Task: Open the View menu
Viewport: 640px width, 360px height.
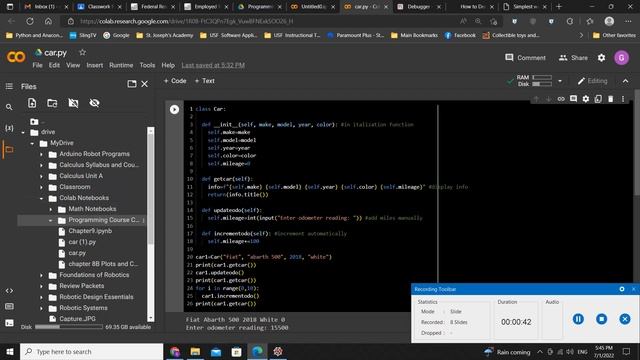Action: 73,65
